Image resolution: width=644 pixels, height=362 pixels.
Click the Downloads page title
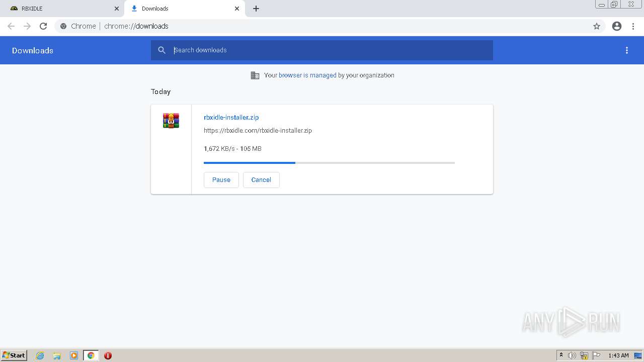pos(33,50)
